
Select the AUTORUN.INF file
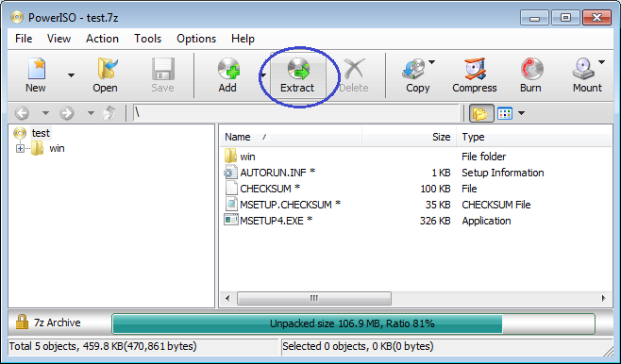point(277,173)
